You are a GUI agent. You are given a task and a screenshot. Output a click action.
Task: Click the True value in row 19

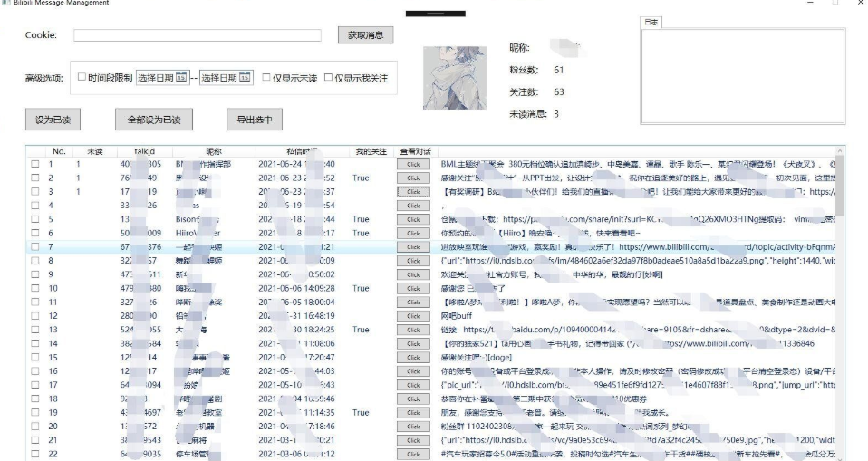(361, 413)
